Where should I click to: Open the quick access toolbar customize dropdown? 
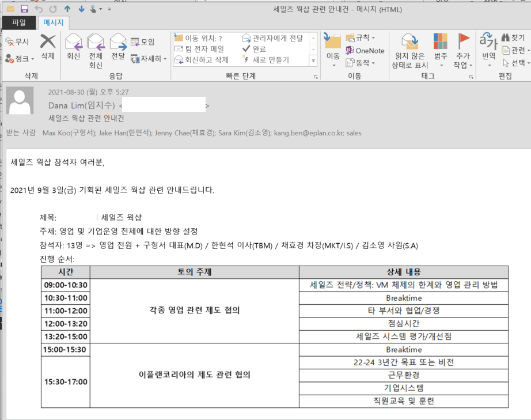(109, 9)
